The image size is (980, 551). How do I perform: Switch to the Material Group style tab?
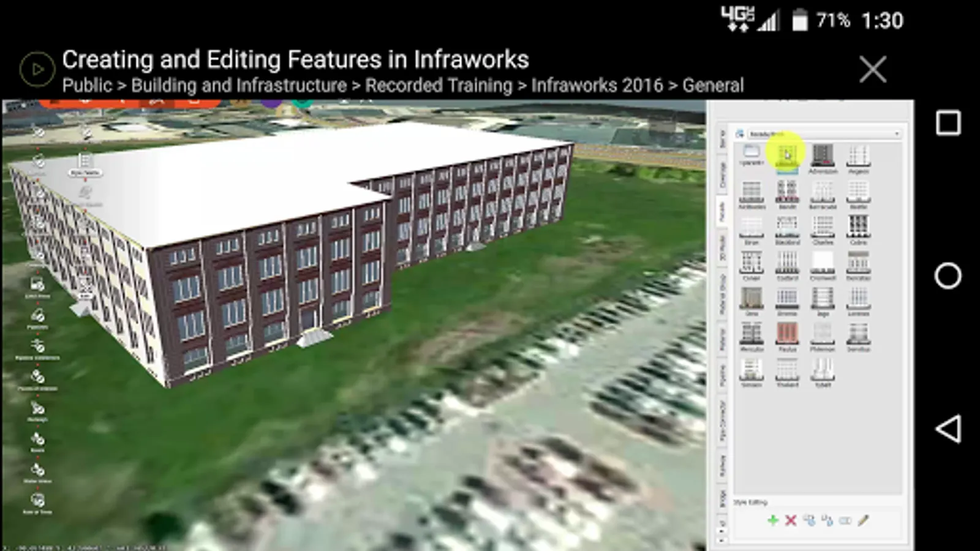tap(723, 295)
